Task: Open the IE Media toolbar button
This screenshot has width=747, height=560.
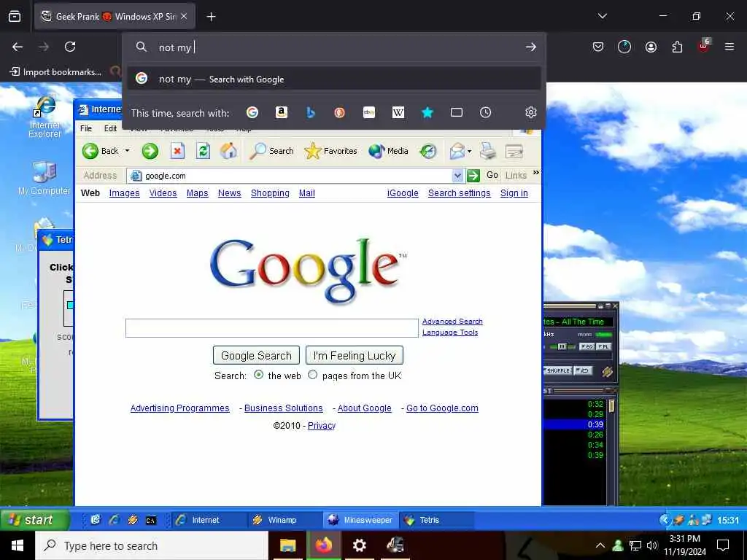Action: (x=388, y=151)
